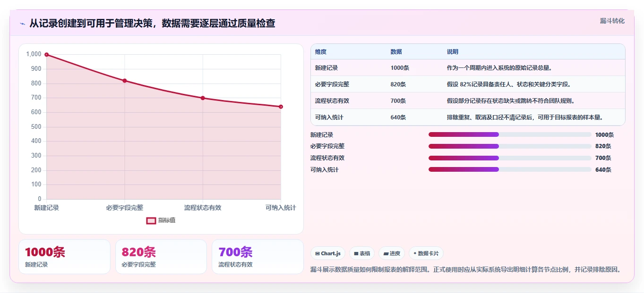Click the 1000条 value beside progress bar
The width and height of the screenshot is (644, 293).
(x=604, y=135)
